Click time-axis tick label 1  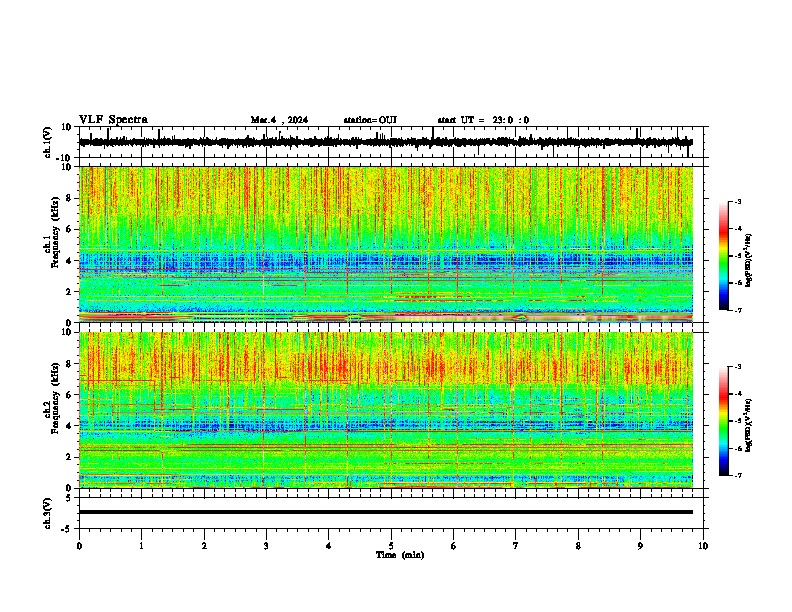(x=141, y=546)
